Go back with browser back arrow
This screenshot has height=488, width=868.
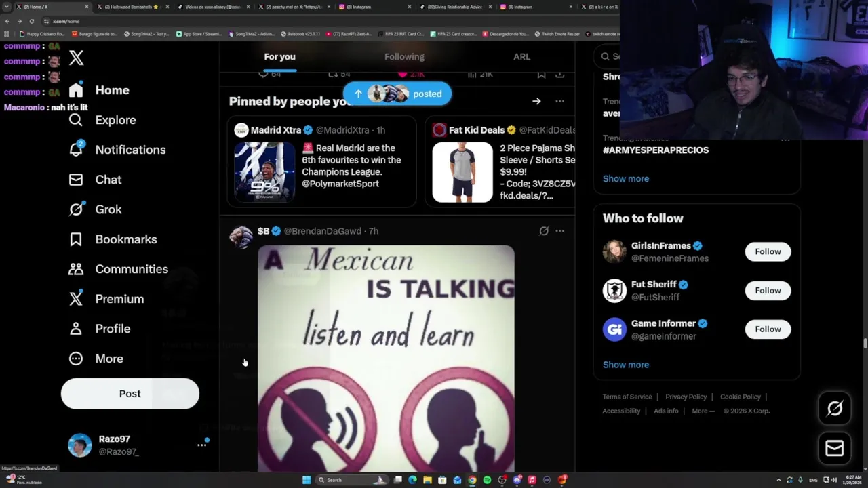tap(7, 21)
